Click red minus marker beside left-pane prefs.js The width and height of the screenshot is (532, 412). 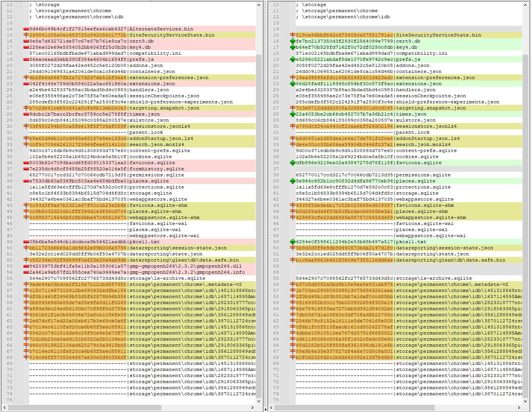coord(26,59)
